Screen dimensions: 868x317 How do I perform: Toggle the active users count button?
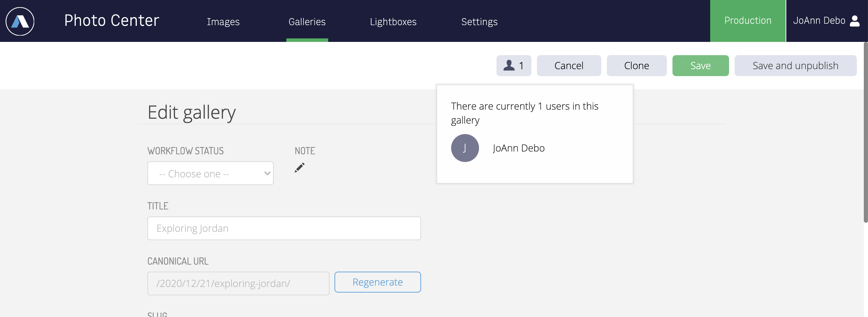[x=514, y=66]
